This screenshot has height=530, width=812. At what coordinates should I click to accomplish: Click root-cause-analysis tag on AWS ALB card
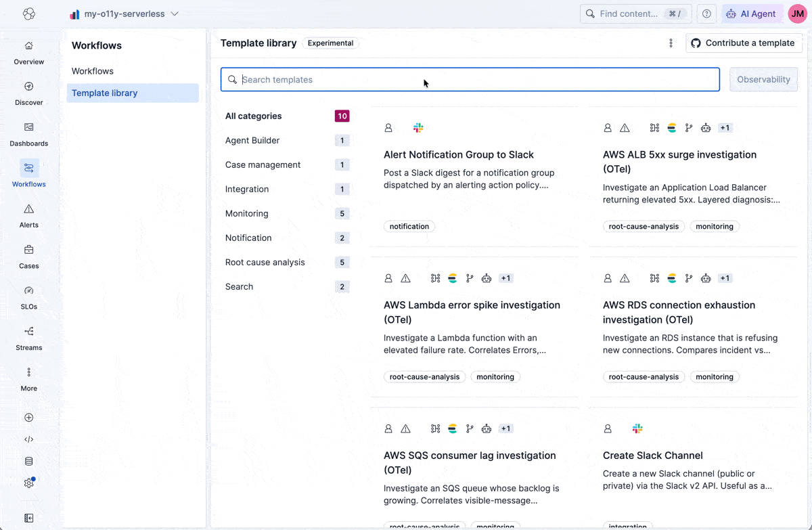tap(644, 226)
